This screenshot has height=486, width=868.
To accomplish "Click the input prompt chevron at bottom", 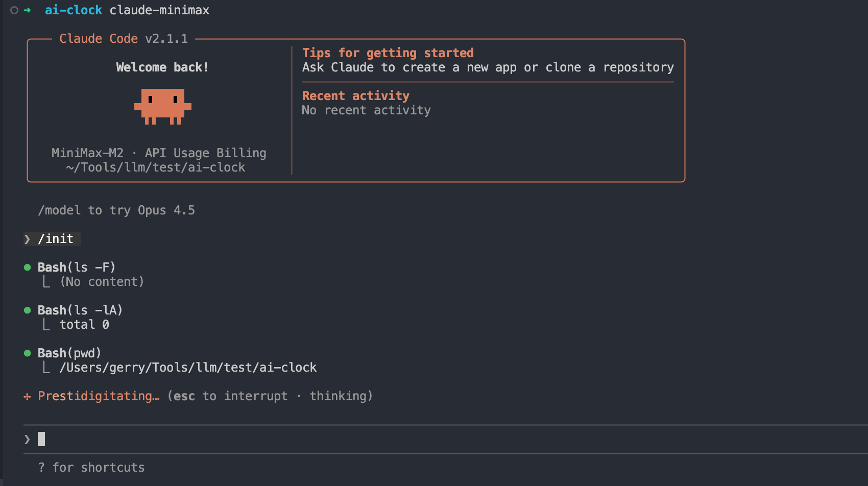I will 28,439.
